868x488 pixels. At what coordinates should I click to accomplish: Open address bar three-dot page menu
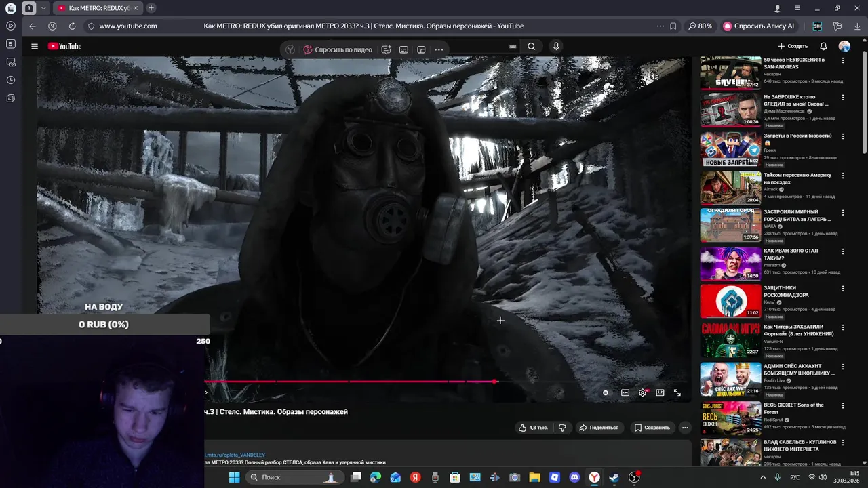(x=660, y=26)
